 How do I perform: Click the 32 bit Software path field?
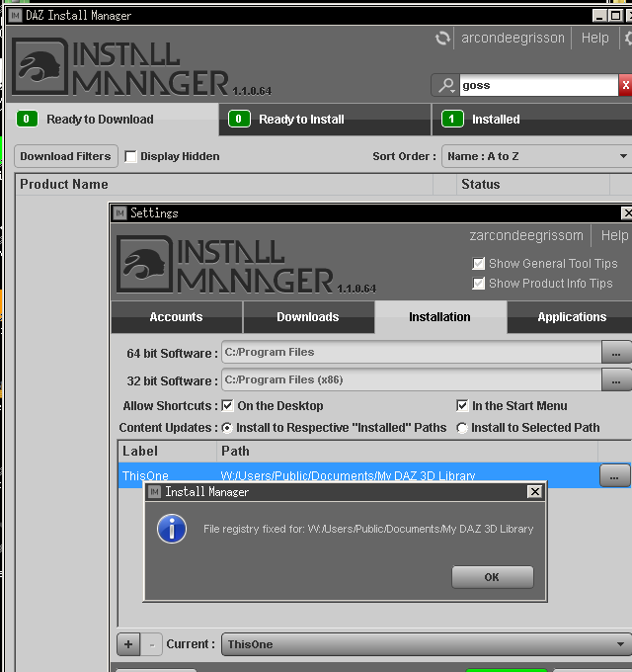[x=412, y=380]
